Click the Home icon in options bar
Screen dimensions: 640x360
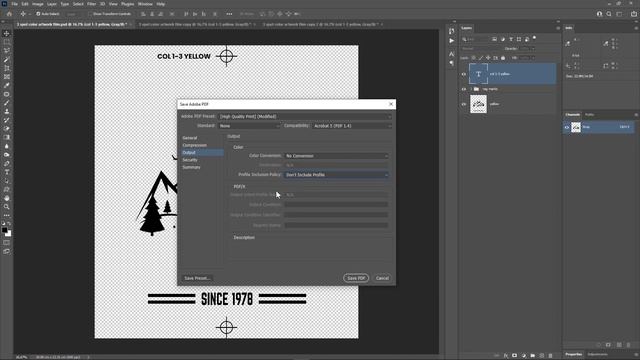9,14
